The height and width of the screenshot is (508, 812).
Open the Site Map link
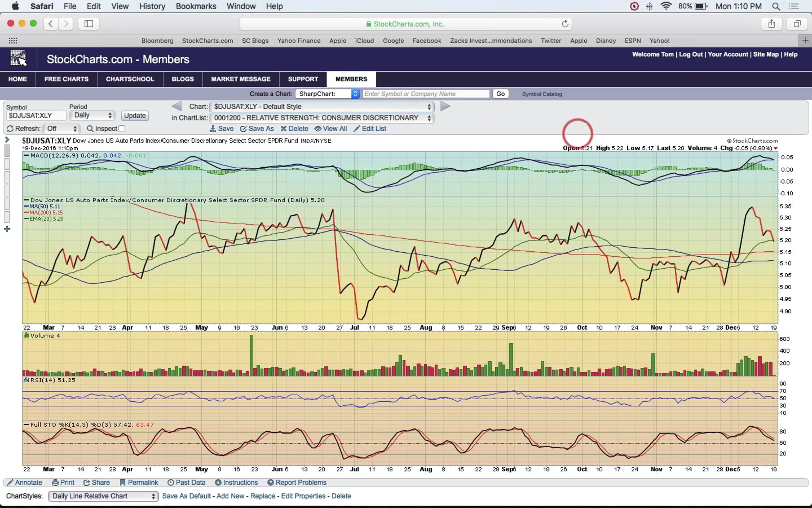tap(766, 55)
